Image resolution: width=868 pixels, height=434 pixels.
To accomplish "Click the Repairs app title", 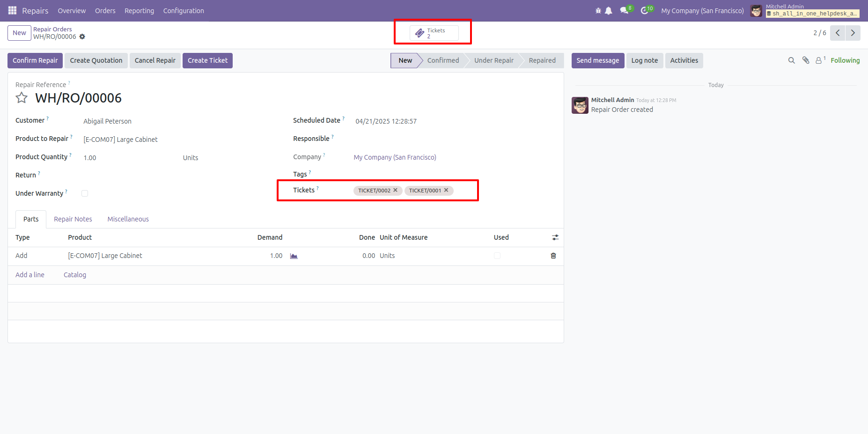I will coord(35,10).
